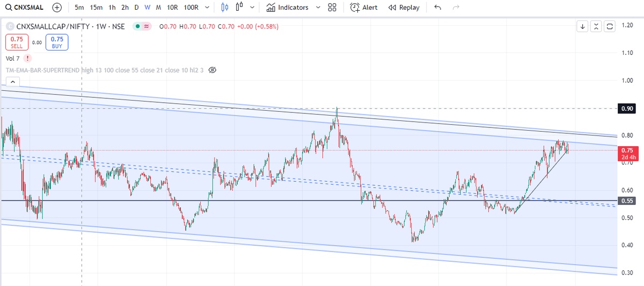Click the redo arrow
The height and width of the screenshot is (286, 644).
click(456, 8)
